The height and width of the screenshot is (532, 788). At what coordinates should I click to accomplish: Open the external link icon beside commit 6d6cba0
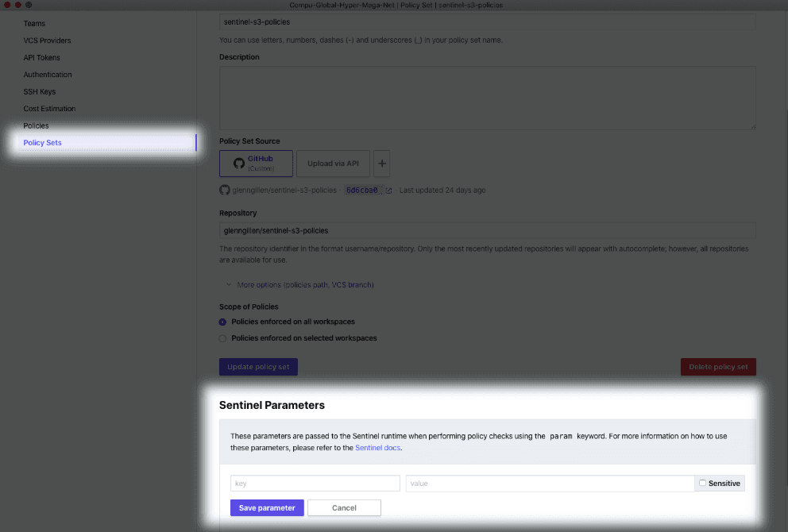coord(389,191)
